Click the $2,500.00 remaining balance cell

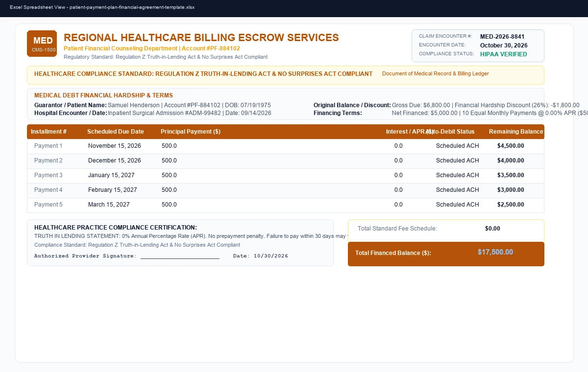click(511, 205)
